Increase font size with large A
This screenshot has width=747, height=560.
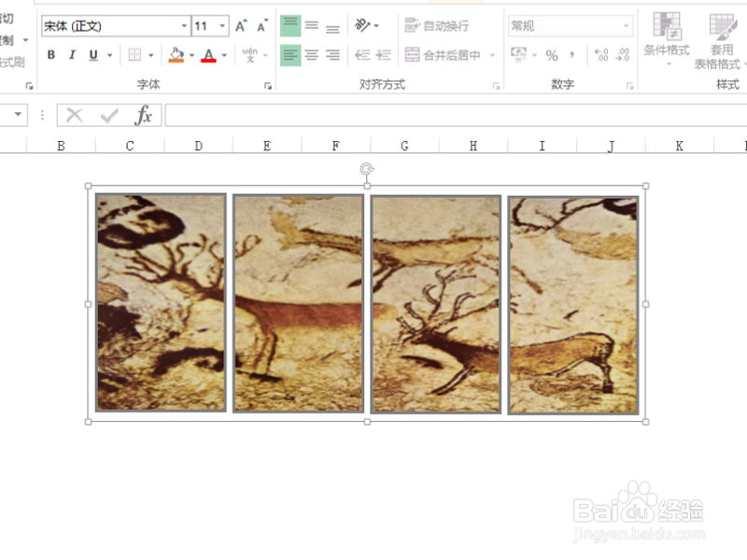(241, 26)
